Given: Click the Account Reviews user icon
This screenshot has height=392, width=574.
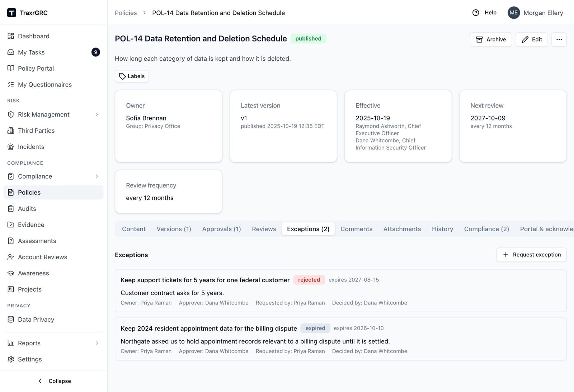Looking at the screenshot, I should coord(11,257).
